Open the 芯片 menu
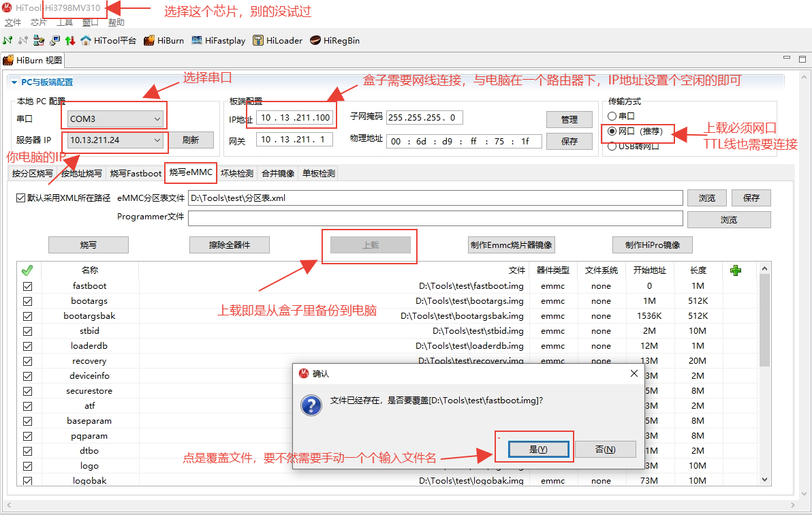Viewport: 812px width, 515px height. tap(39, 22)
